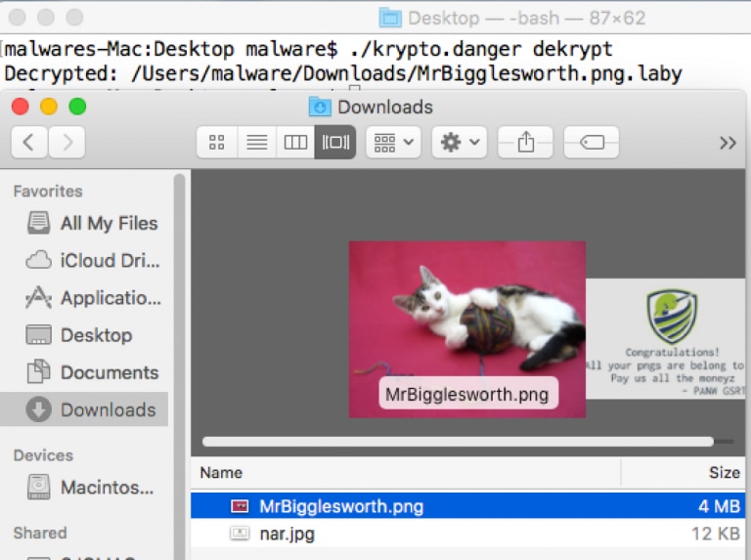Select the MrBigglesworth.png cat cover image

pyautogui.click(x=467, y=329)
